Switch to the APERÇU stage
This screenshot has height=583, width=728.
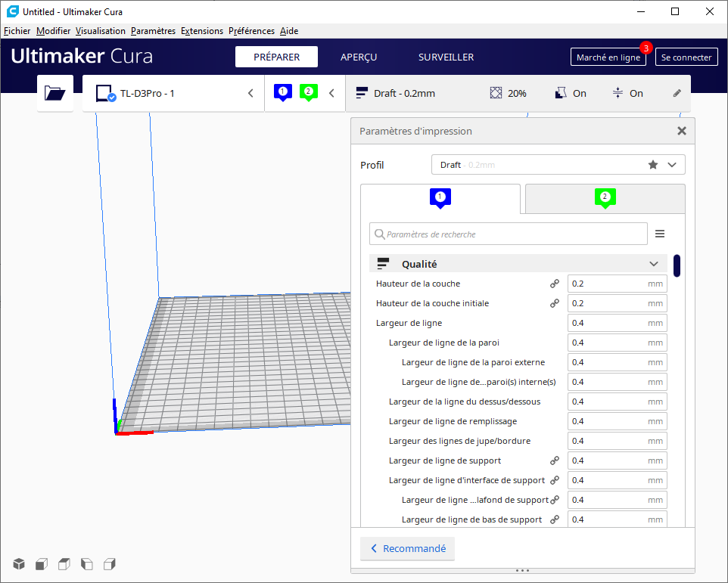point(359,57)
